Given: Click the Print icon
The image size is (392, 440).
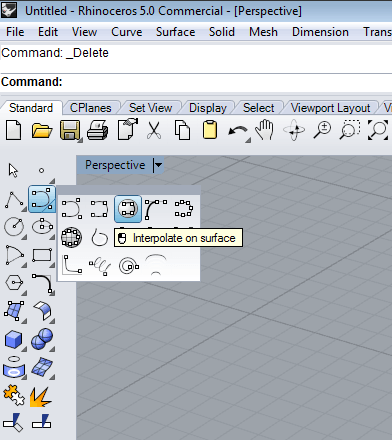Looking at the screenshot, I should click(x=98, y=130).
